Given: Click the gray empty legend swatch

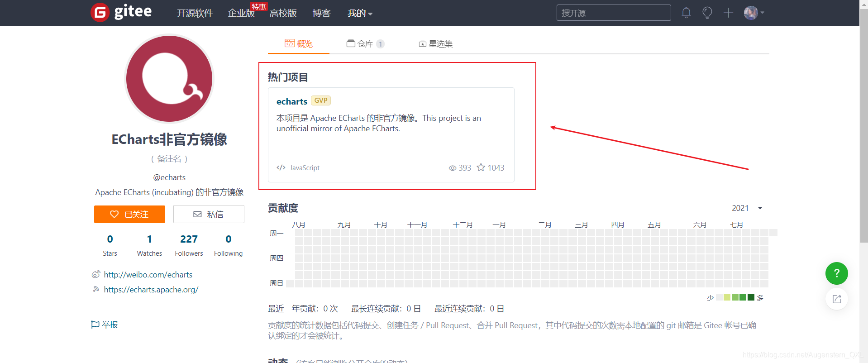Looking at the screenshot, I should click(x=719, y=297).
